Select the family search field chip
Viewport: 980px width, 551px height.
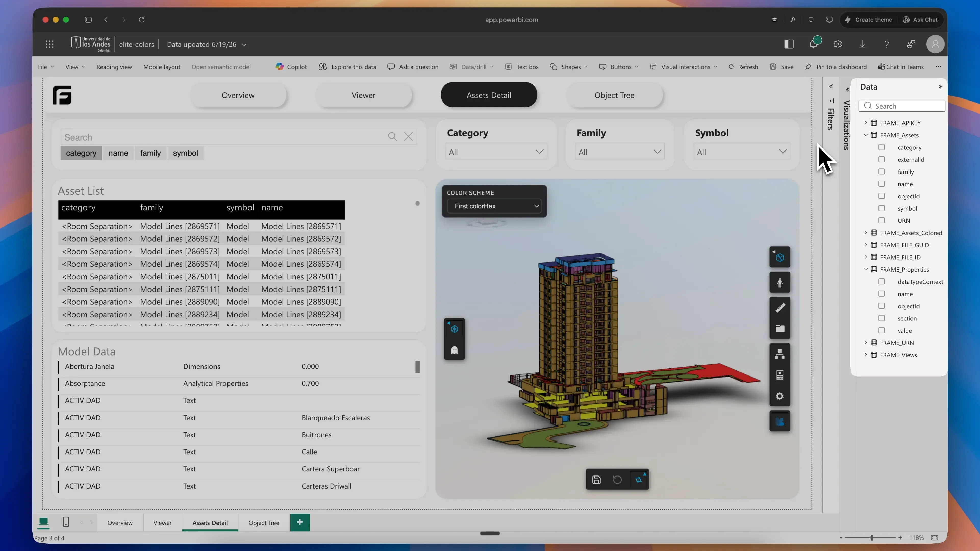(x=150, y=153)
